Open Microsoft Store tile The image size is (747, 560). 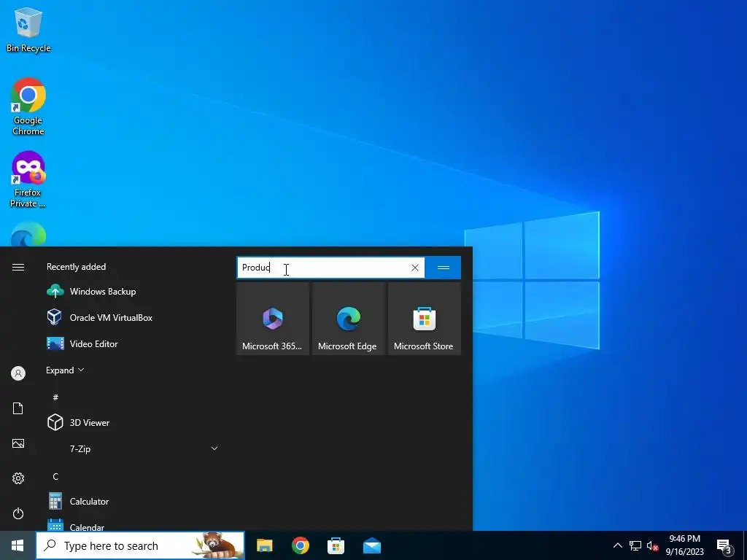click(425, 319)
